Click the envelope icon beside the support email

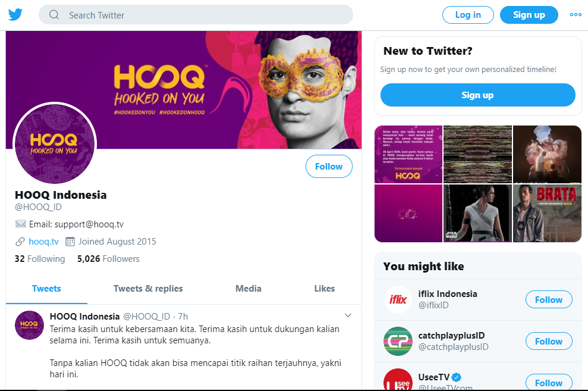point(20,224)
